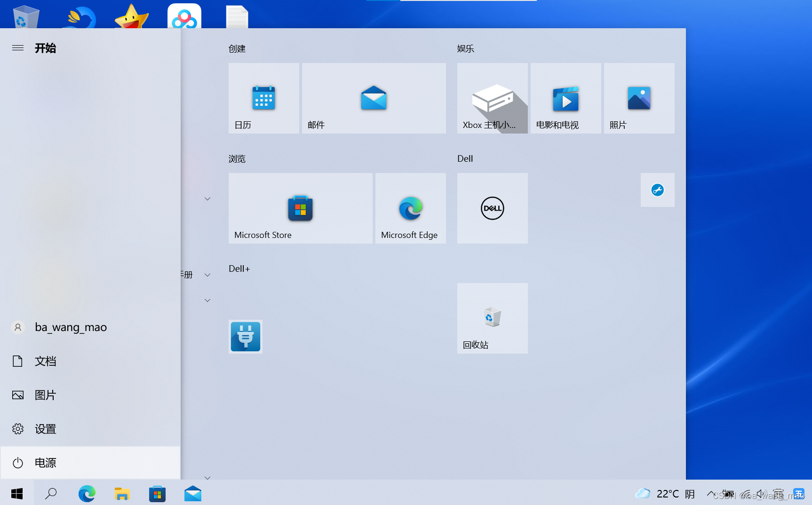Click the Dell+ group header

pyautogui.click(x=239, y=268)
